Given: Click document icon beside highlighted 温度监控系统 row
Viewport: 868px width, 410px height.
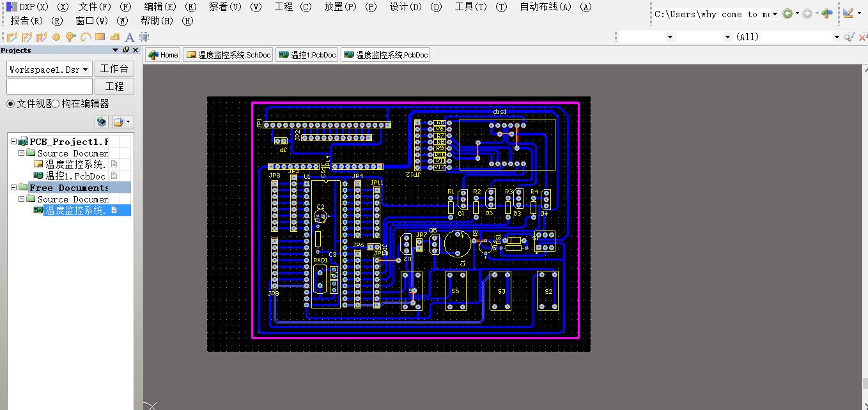Looking at the screenshot, I should [114, 210].
